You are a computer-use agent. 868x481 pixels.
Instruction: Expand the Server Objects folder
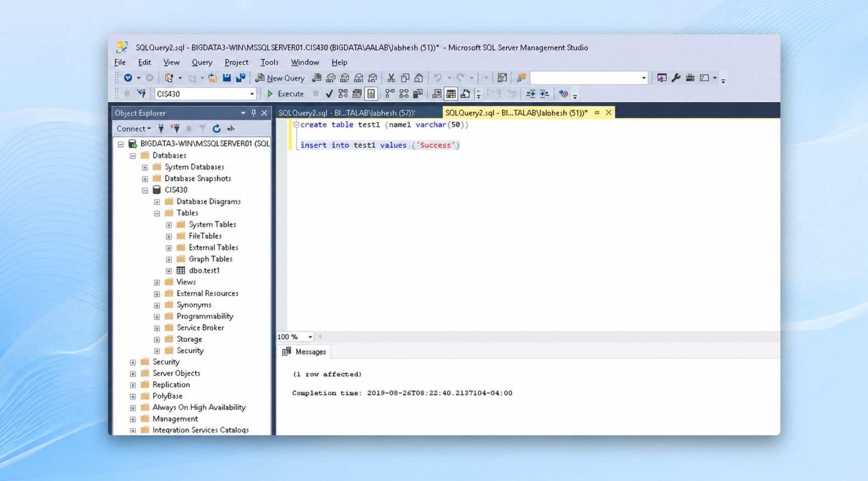point(133,374)
